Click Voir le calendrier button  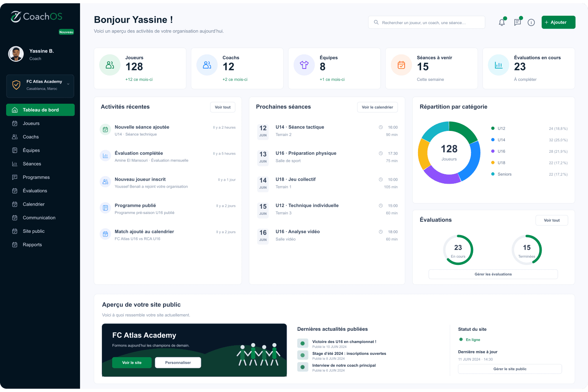point(377,107)
